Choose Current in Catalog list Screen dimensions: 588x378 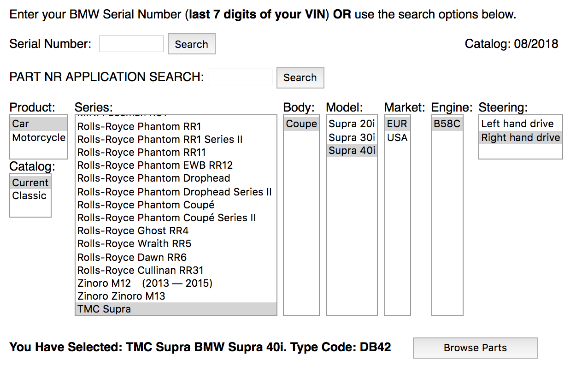pos(30,183)
